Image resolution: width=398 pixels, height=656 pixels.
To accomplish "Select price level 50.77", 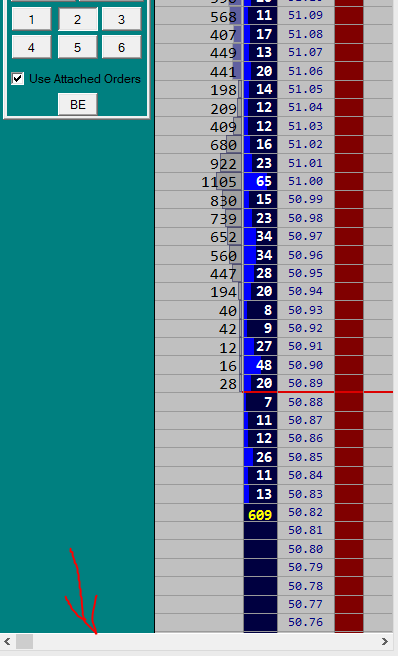I will point(306,604).
